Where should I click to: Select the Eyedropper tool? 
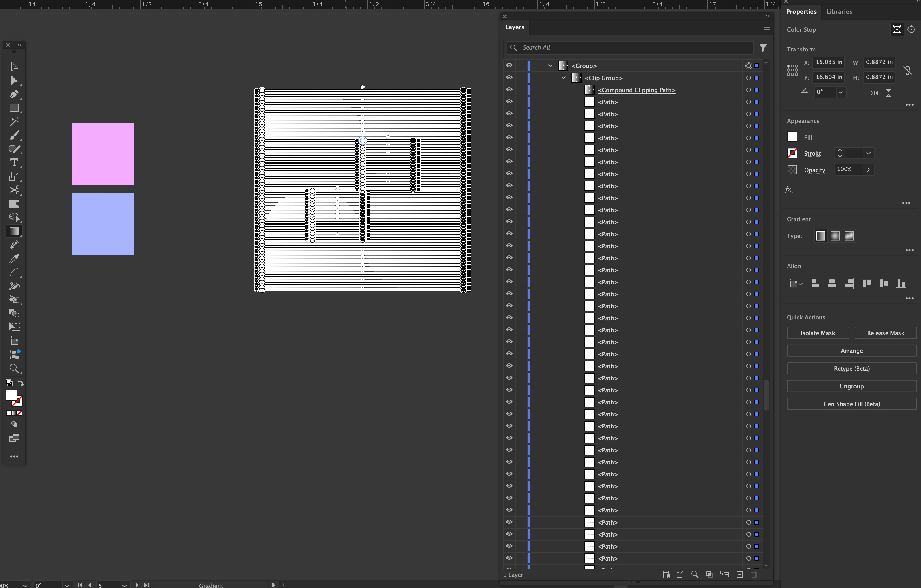tap(14, 259)
